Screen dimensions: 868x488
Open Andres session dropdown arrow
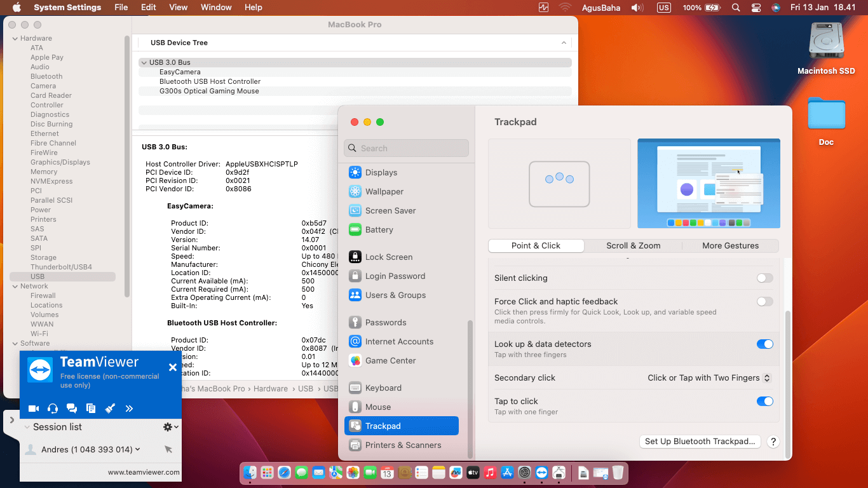138,449
